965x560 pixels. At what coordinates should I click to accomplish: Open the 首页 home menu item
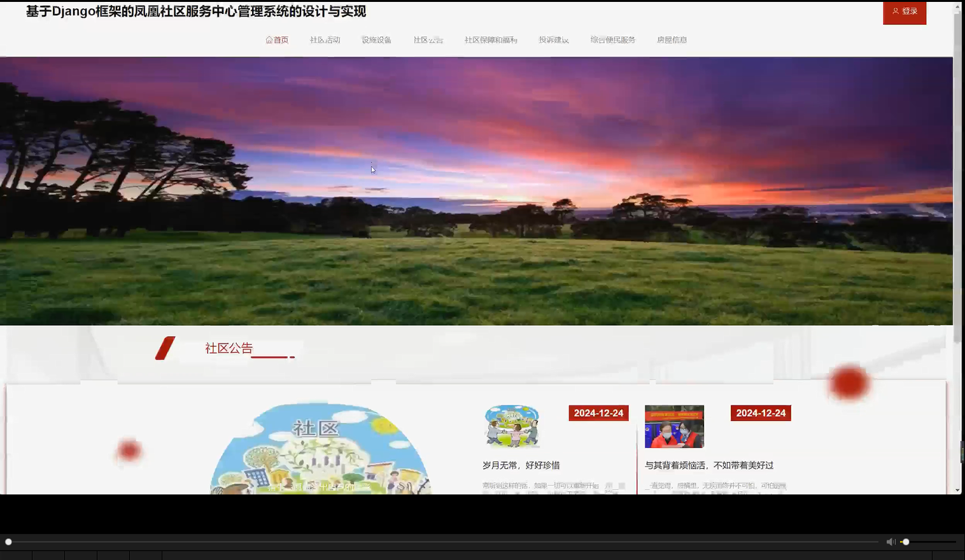(277, 40)
